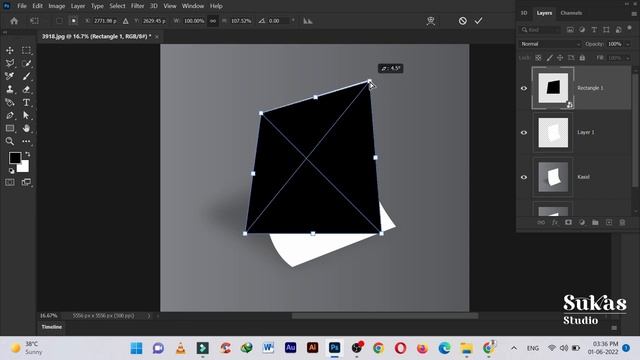Select the Move tool
This screenshot has width=640, height=360.
tap(10, 50)
